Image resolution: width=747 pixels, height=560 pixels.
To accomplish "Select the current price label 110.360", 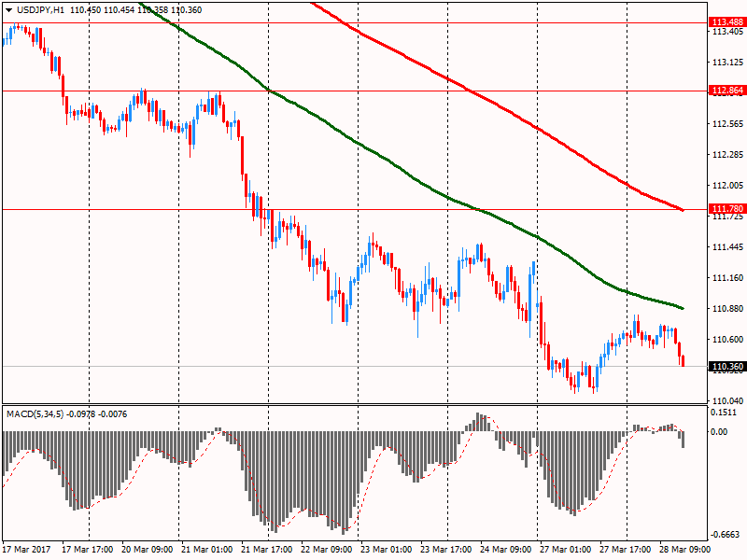I will click(x=727, y=366).
